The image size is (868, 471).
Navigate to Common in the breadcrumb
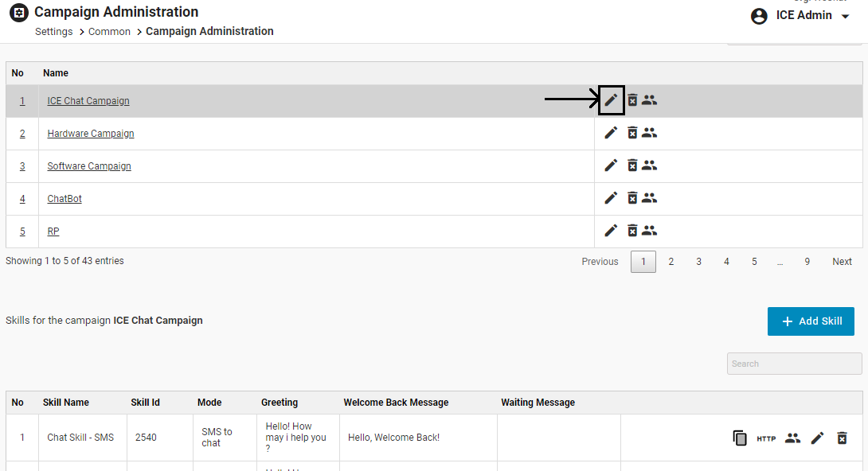109,32
